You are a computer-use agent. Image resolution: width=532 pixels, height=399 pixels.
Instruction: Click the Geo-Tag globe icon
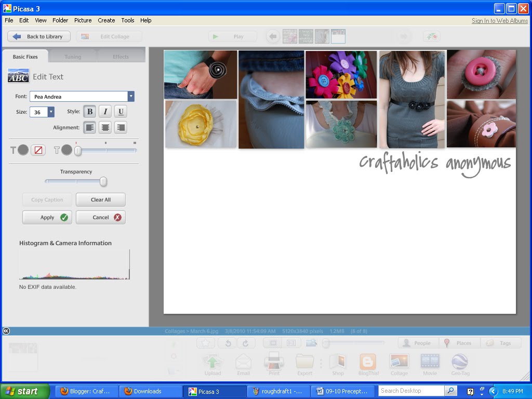460,362
